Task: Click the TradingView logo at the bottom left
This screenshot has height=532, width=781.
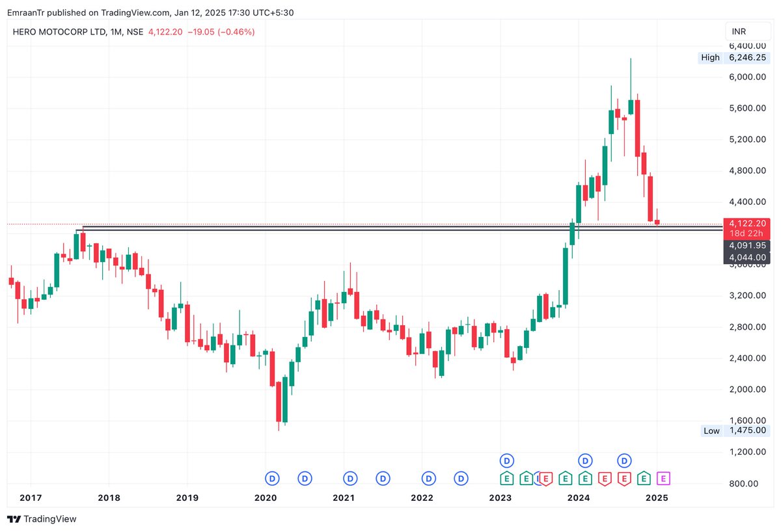Action: point(42,519)
